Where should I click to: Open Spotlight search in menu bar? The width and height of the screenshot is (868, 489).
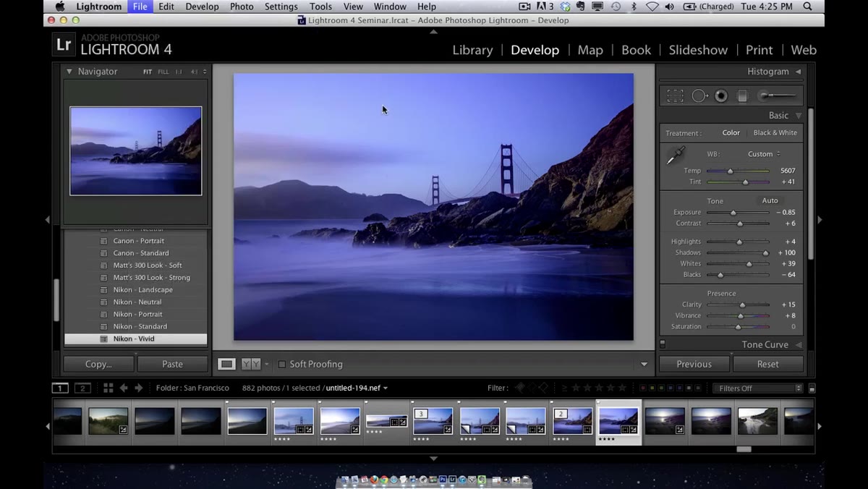click(x=808, y=7)
